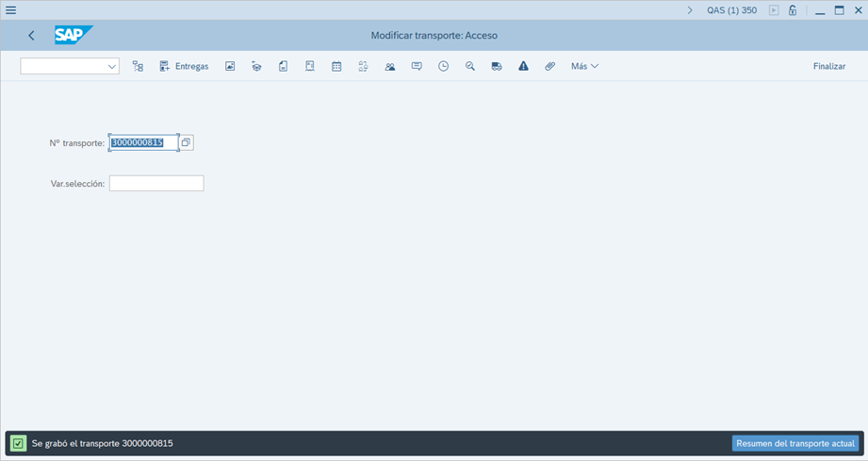Click the Entregas toolbar button
This screenshot has height=461, width=868.
(x=184, y=66)
